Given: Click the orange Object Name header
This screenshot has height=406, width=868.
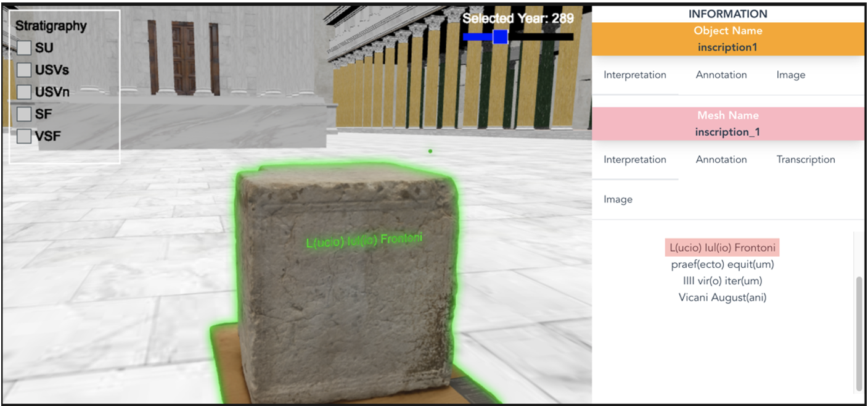Looking at the screenshot, I should pos(728,38).
